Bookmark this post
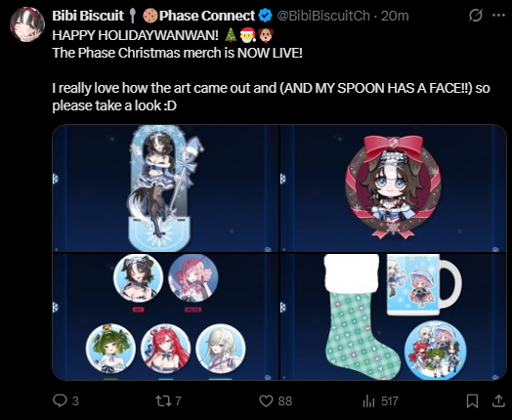The width and height of the screenshot is (512, 420). [x=472, y=400]
